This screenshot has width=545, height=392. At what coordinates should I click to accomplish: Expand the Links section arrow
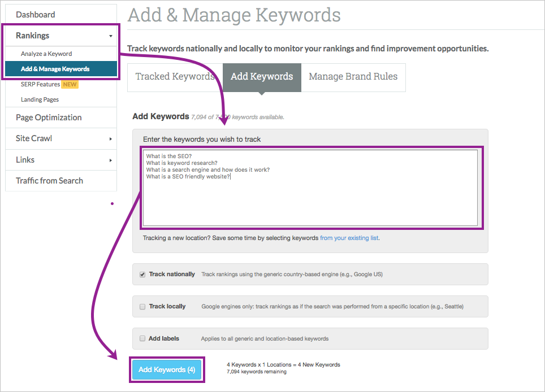point(111,160)
